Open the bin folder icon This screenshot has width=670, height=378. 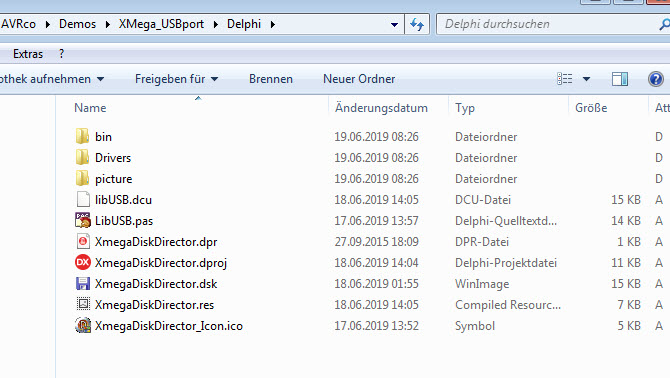(x=82, y=136)
